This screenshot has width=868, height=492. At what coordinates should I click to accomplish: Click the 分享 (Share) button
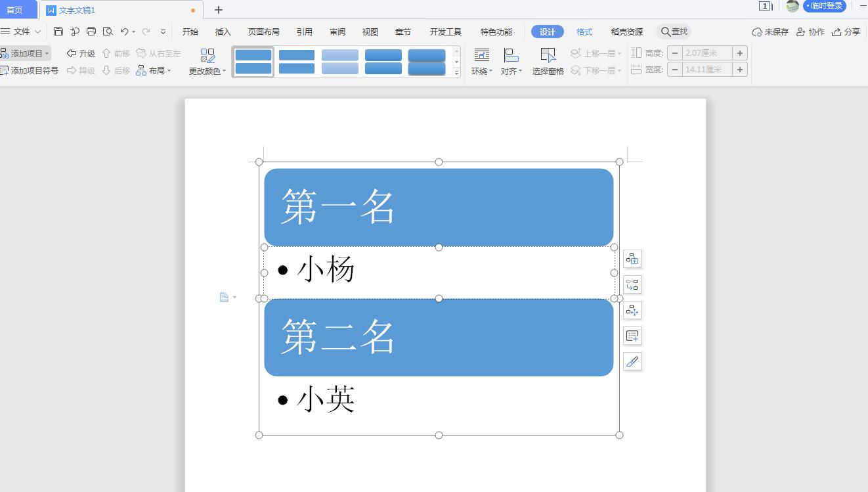pos(852,31)
